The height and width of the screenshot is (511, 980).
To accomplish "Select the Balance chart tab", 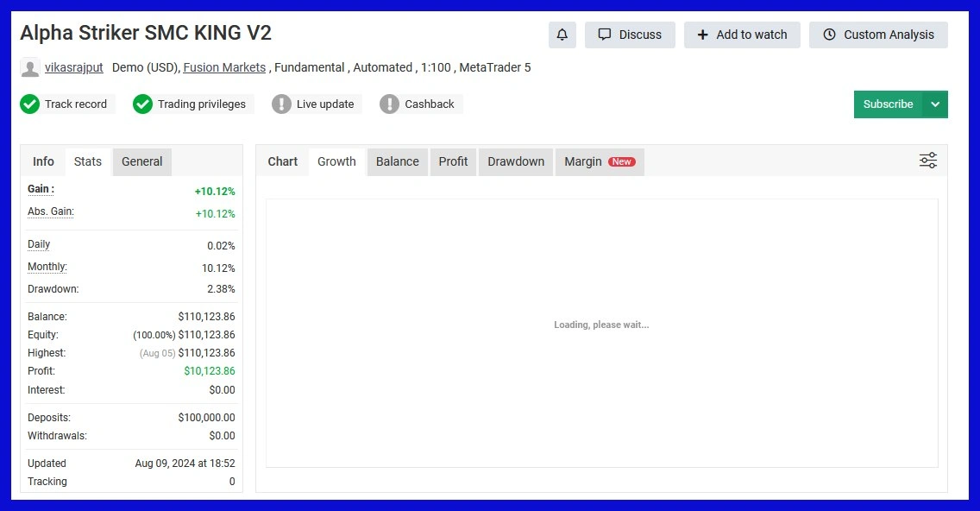I will (x=397, y=161).
